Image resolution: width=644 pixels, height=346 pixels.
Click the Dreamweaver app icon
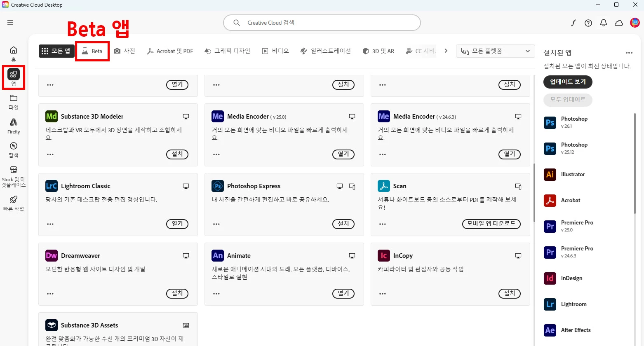click(52, 255)
